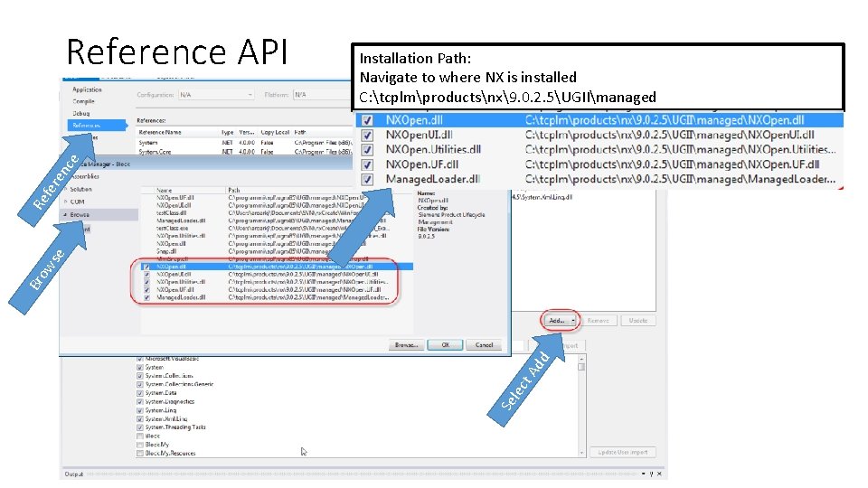Open the Output panel options dropdown arrow
The width and height of the screenshot is (868, 488).
coord(643,474)
